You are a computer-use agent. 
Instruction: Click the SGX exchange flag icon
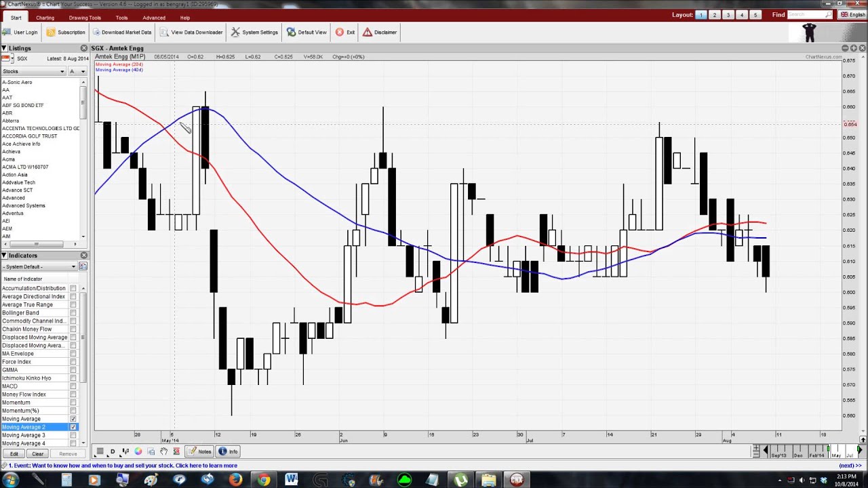[5, 59]
